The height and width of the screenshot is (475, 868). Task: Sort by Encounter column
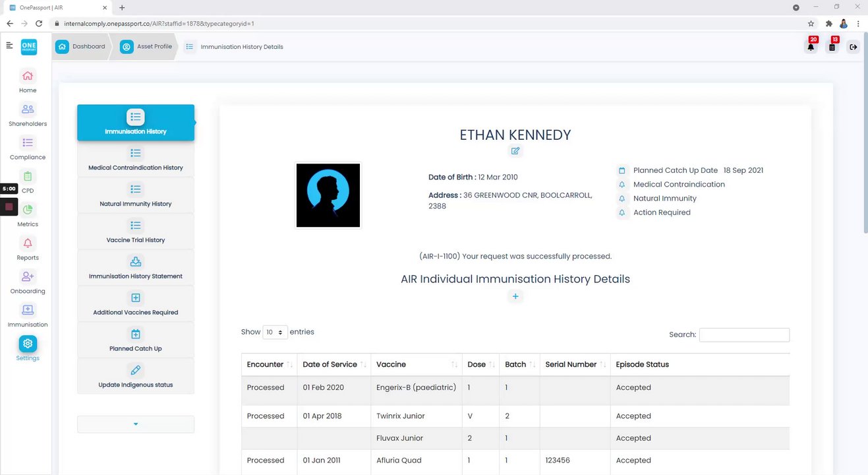click(270, 364)
